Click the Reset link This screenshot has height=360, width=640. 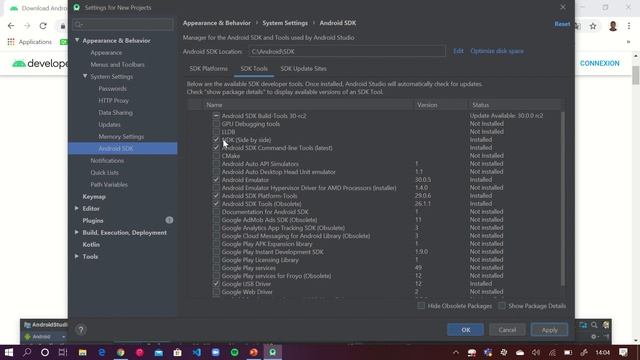coord(562,24)
